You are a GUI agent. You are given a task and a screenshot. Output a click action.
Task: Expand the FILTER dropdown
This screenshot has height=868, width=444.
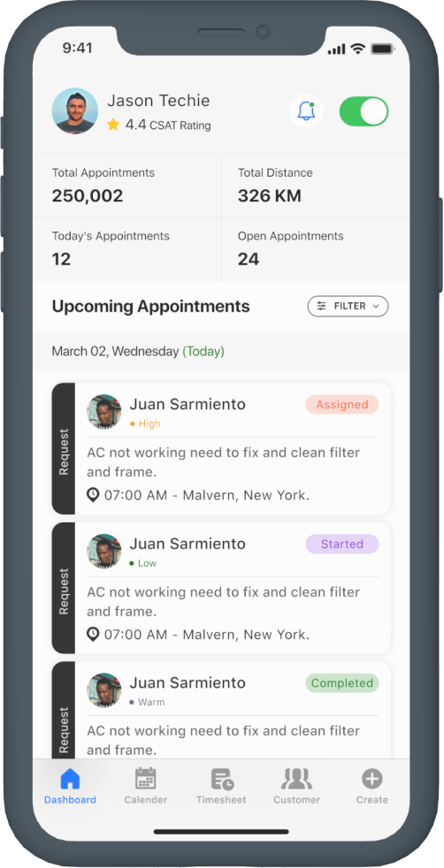(x=348, y=306)
